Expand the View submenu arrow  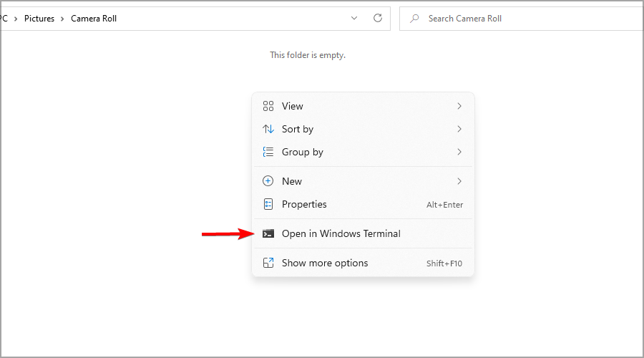click(x=459, y=106)
